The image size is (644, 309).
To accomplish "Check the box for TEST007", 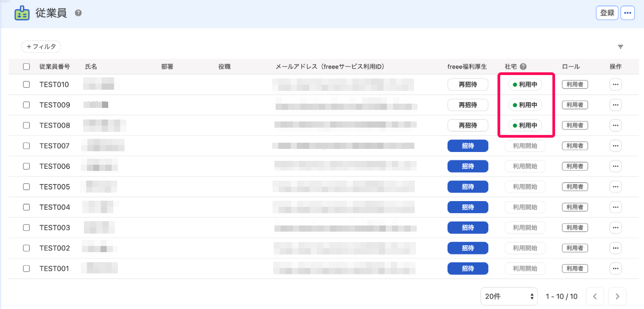I will (26, 146).
